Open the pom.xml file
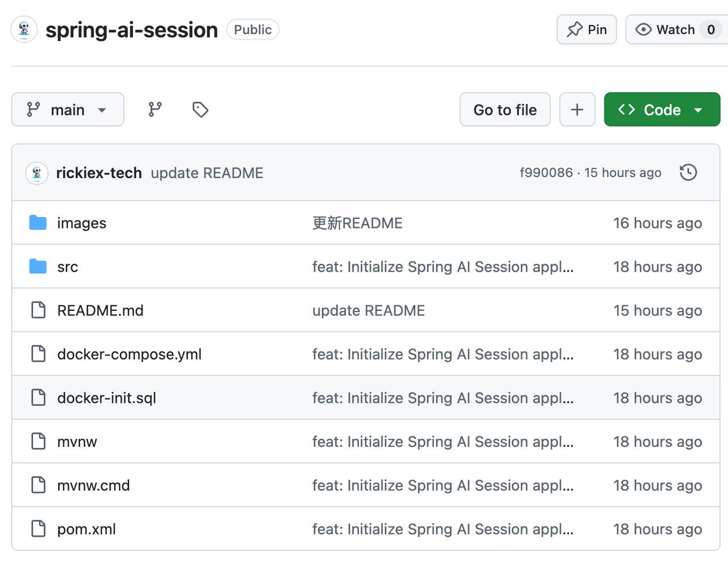Screen dimensions: 728x561 pos(86,529)
